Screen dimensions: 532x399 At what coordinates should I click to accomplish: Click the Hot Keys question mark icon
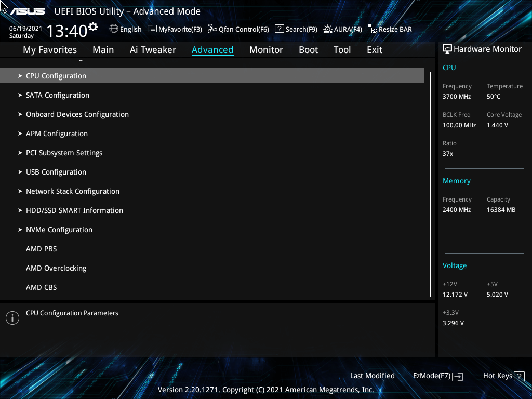tap(519, 376)
